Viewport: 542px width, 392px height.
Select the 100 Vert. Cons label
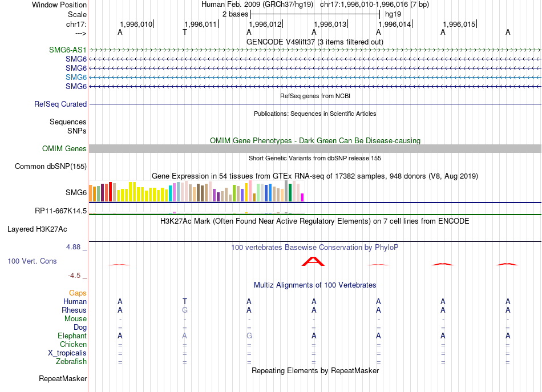(x=32, y=261)
